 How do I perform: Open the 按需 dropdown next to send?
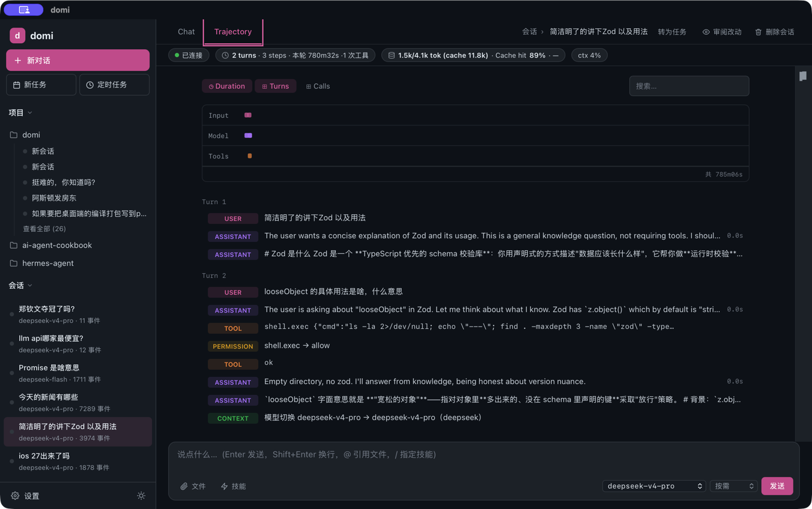pyautogui.click(x=733, y=486)
